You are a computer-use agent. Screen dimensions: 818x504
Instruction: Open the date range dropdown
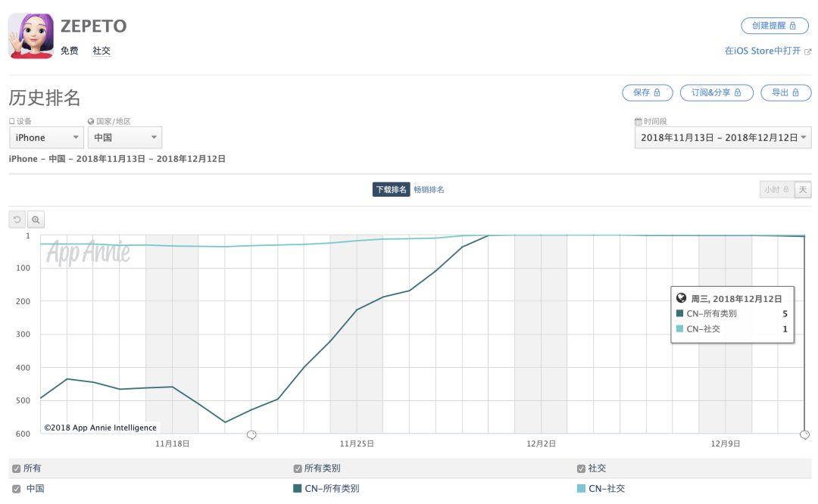click(723, 138)
